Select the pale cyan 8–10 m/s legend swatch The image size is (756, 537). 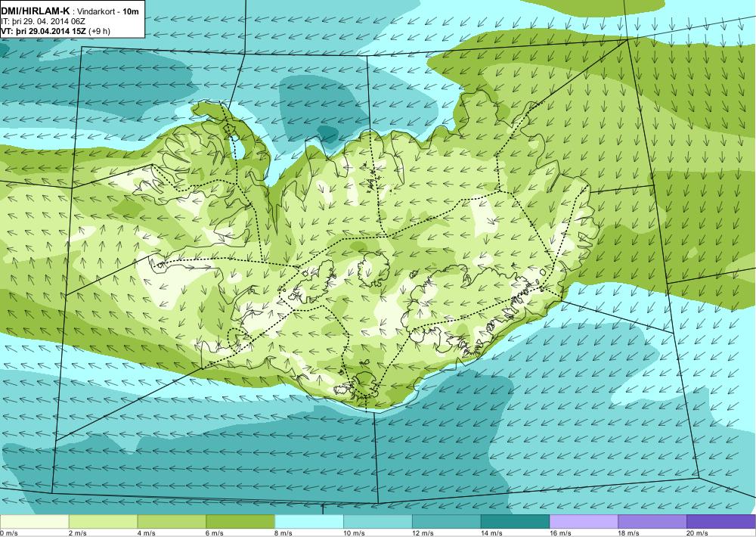pyautogui.click(x=309, y=522)
